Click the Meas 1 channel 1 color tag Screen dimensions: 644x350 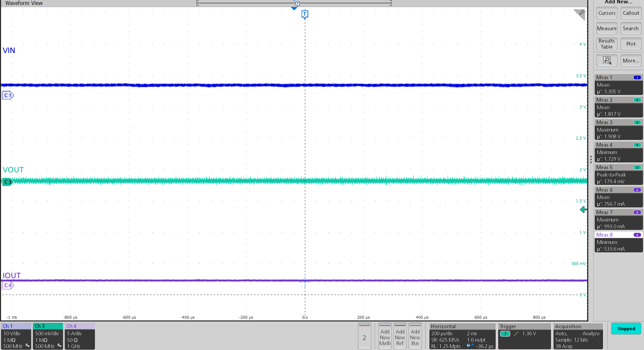637,78
